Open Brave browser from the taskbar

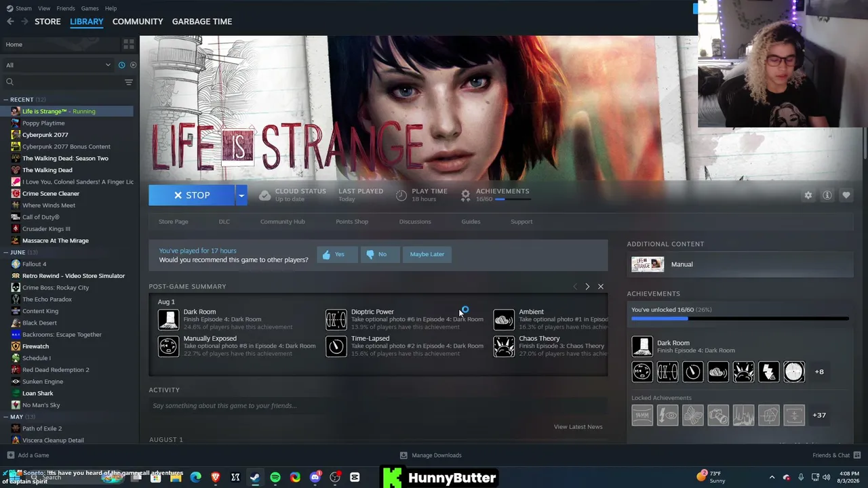[216, 478]
